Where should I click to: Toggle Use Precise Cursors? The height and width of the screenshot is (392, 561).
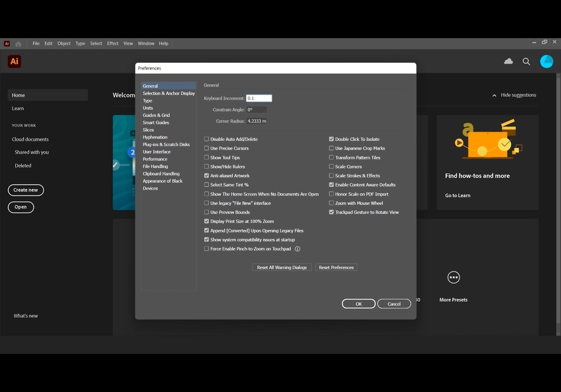206,148
